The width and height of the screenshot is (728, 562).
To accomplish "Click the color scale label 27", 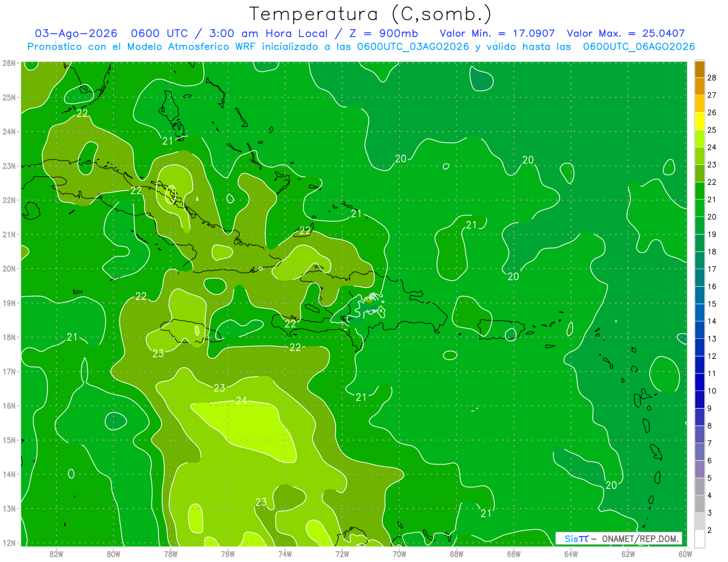I will pos(712,95).
